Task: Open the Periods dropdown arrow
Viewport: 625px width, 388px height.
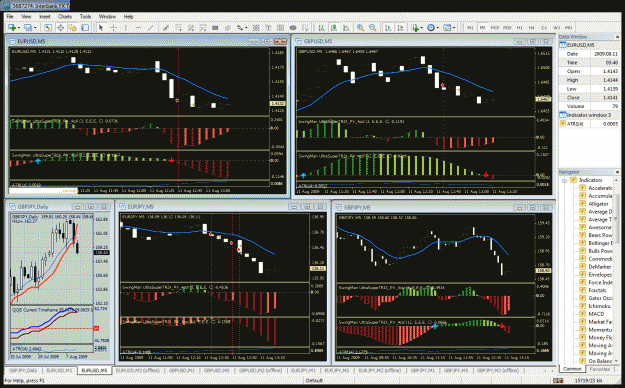Action: 438,28
